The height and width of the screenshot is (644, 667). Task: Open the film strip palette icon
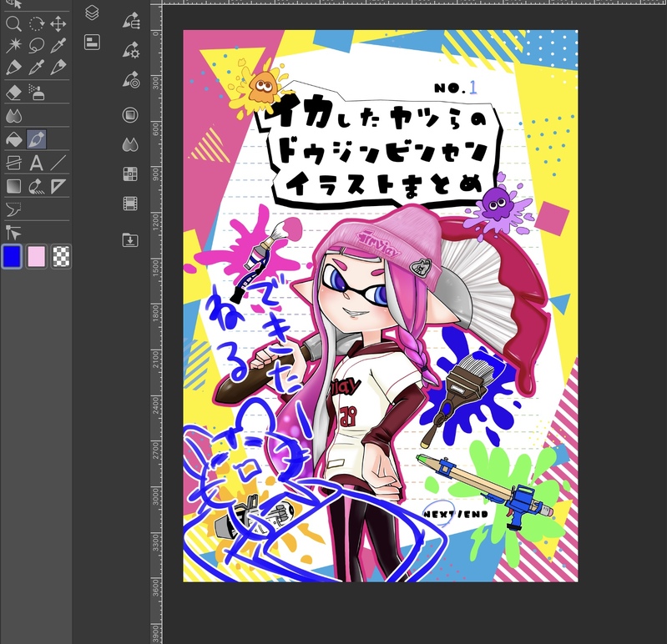(130, 204)
